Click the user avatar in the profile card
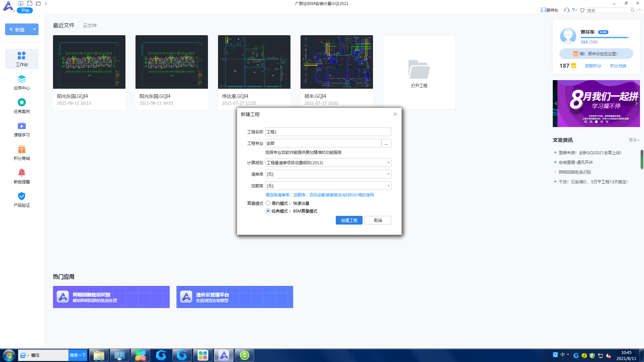The image size is (644, 362). pos(568,36)
